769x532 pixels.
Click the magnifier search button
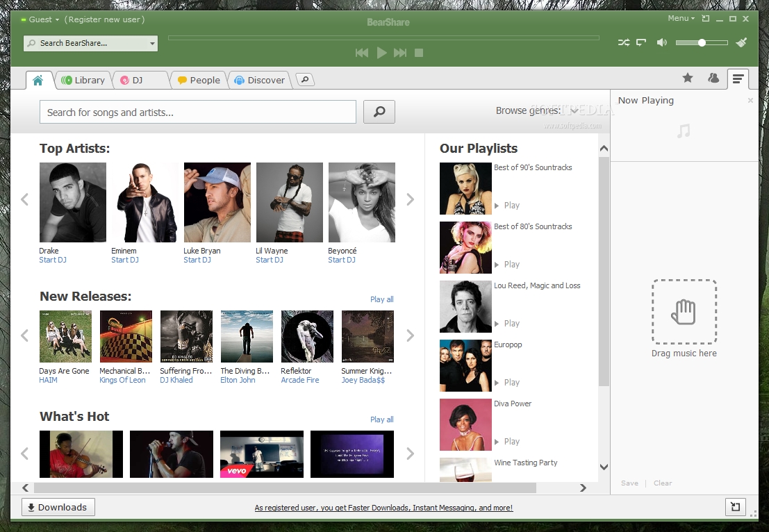point(379,112)
